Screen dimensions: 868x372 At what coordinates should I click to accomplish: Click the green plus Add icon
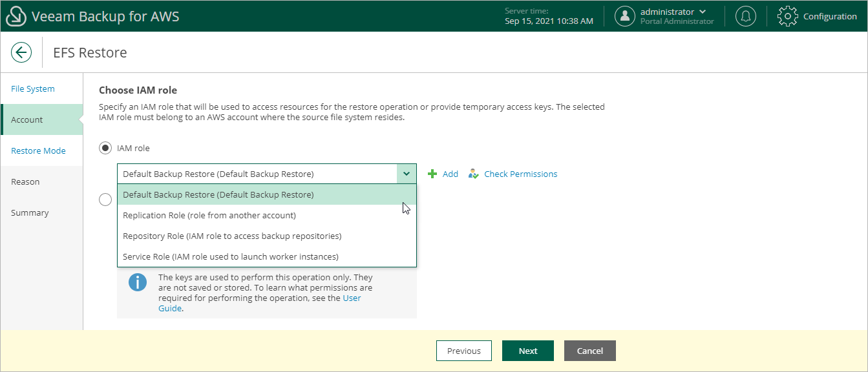point(433,174)
